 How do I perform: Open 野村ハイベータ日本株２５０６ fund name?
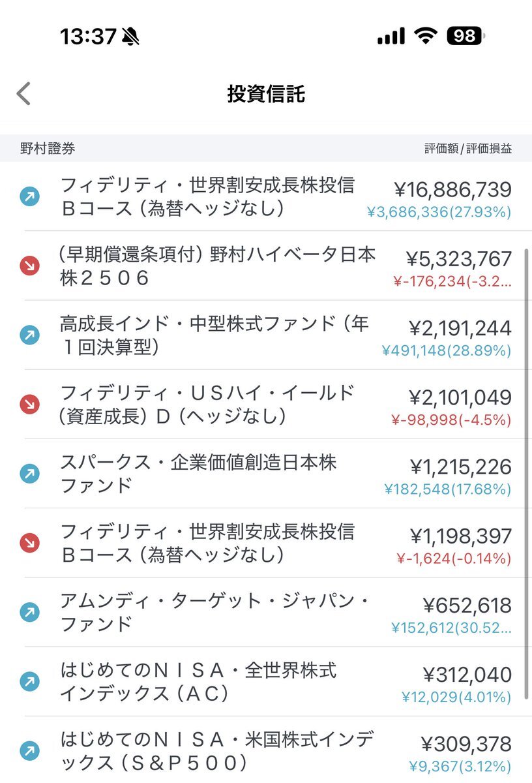(x=217, y=266)
